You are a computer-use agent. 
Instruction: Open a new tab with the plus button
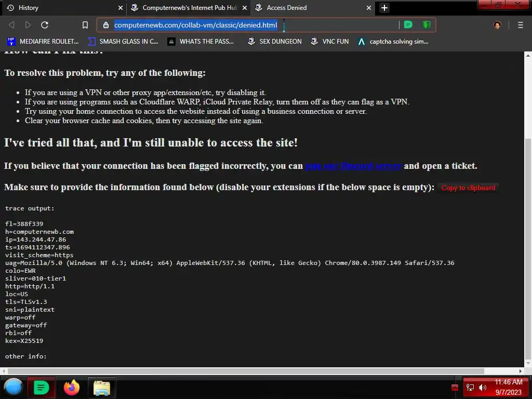point(384,8)
